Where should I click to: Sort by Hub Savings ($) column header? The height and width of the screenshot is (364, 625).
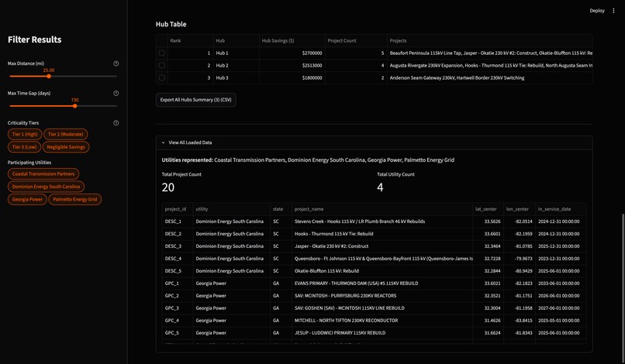pos(292,40)
